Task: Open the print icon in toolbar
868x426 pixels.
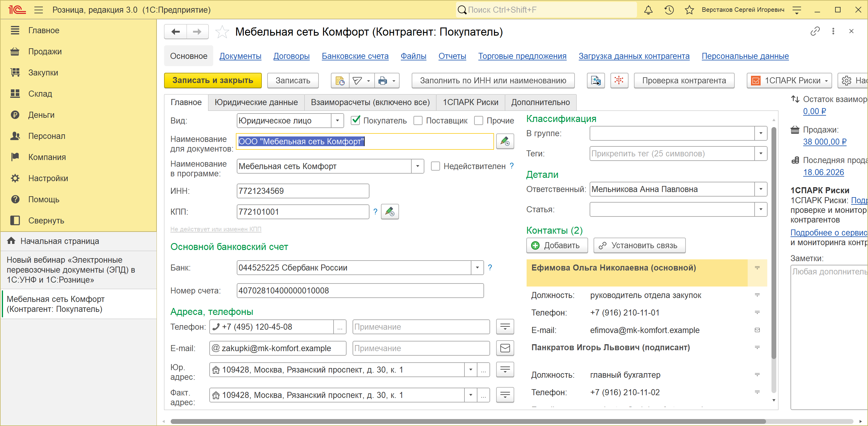Action: 383,81
